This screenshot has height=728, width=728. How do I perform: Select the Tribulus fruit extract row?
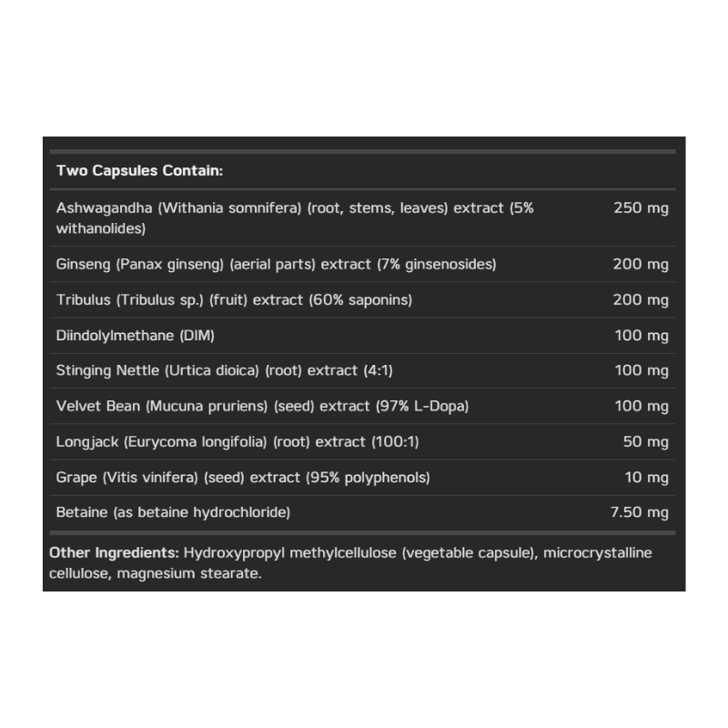pyautogui.click(x=234, y=299)
